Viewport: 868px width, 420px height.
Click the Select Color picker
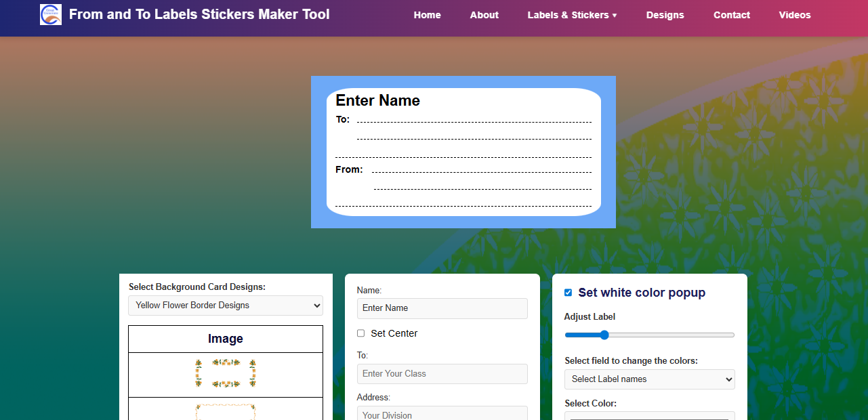click(649, 416)
